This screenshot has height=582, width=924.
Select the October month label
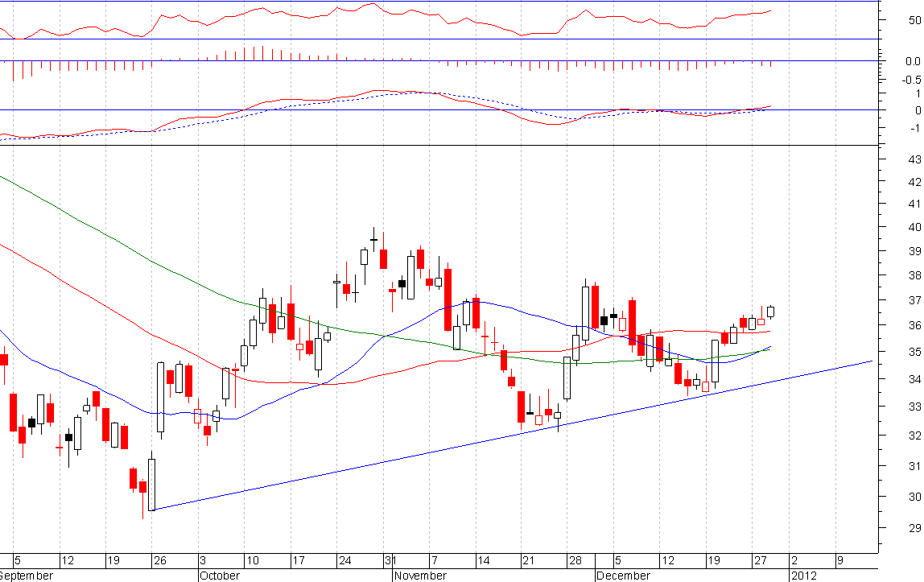coord(220,576)
